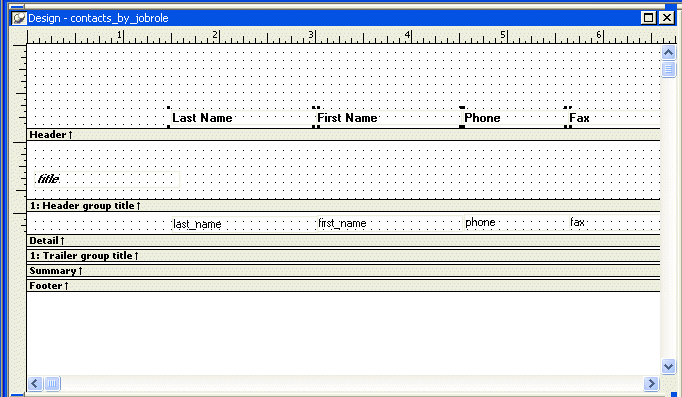This screenshot has width=682, height=397.
Task: Close the Design - contacts_by_jobrole window
Action: 666,18
